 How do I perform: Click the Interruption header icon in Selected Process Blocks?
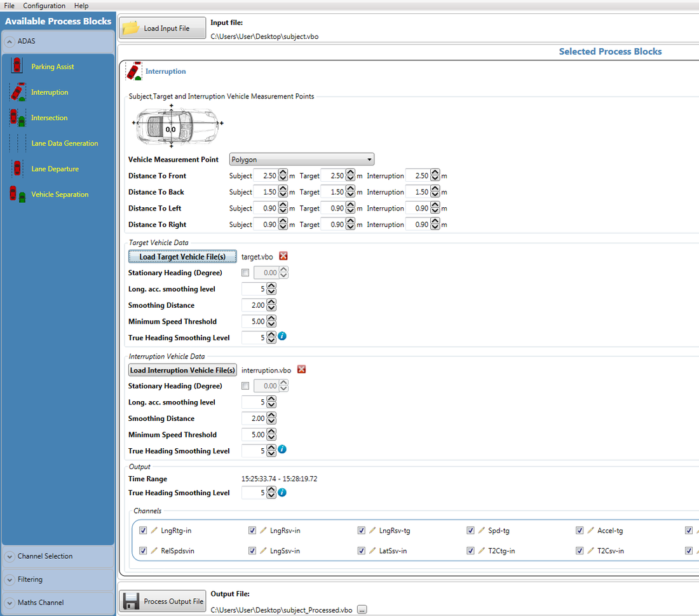[x=133, y=71]
